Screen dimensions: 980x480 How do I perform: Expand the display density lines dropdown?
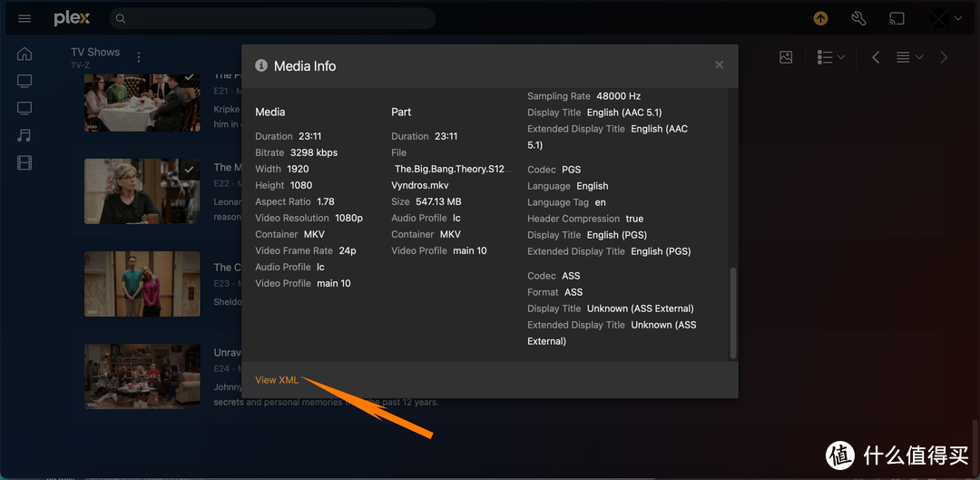click(x=909, y=57)
